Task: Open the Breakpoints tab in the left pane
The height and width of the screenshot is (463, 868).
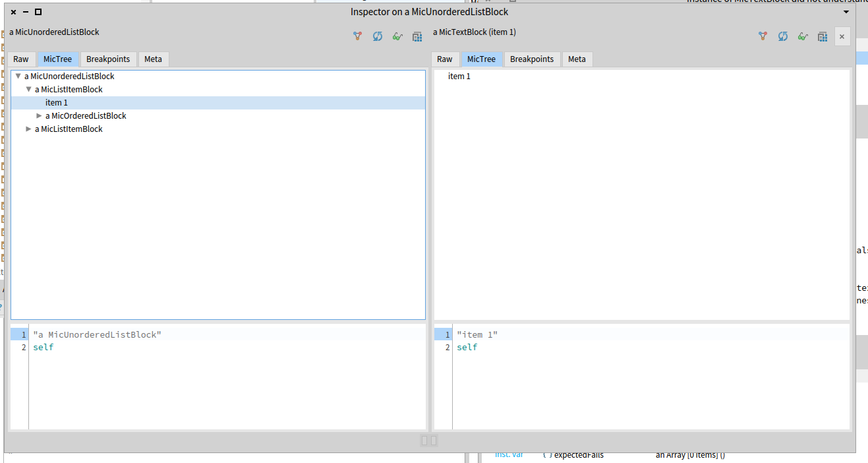Action: [x=108, y=59]
